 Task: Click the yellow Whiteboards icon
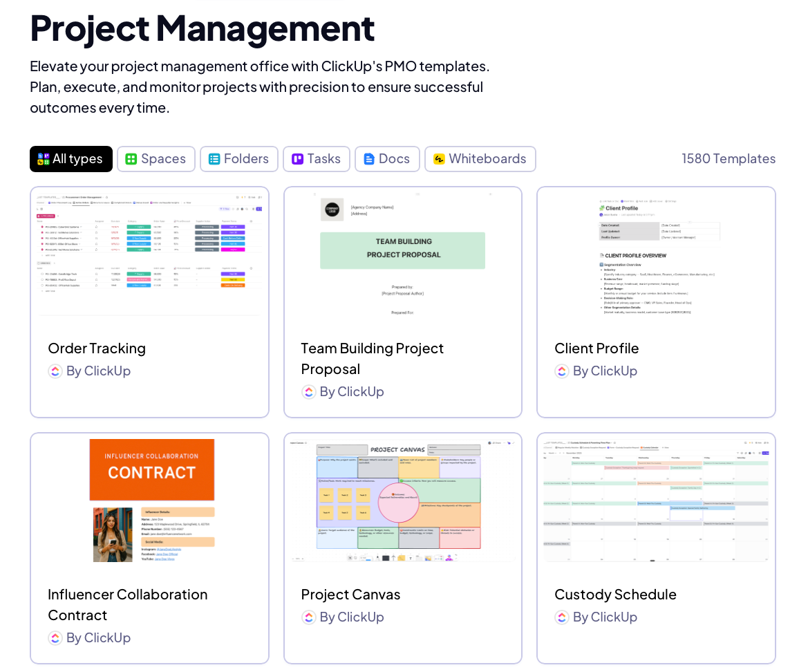[440, 159]
